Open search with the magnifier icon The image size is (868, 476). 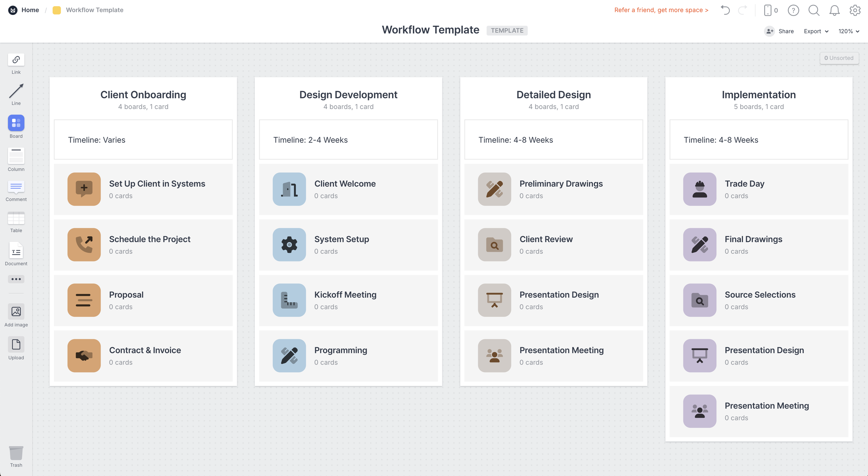[814, 10]
